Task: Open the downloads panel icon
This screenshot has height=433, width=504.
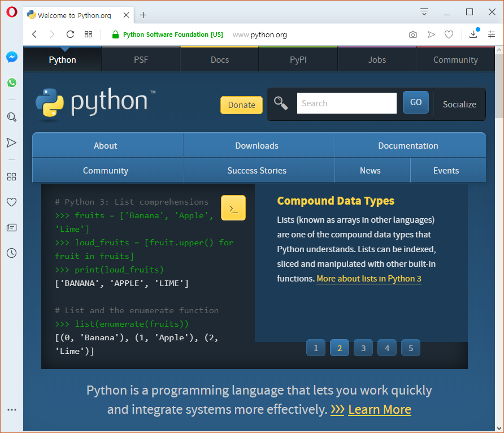Action: [473, 34]
